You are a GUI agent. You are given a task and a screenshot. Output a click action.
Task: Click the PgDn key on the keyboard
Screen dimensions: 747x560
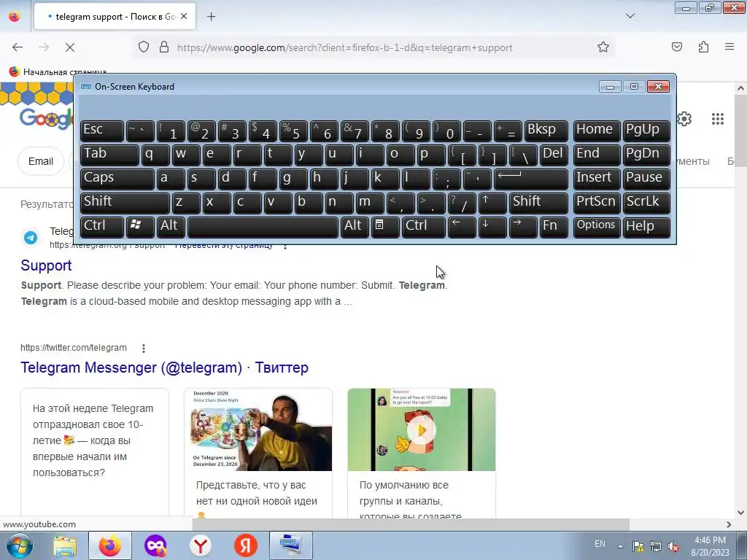coord(646,155)
